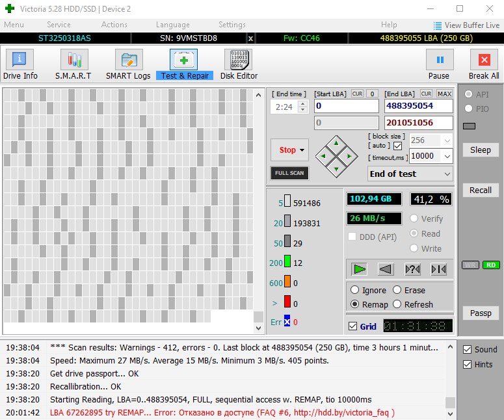The image size is (504, 420).
Task: Click the green RD indicator
Action: pyautogui.click(x=491, y=265)
